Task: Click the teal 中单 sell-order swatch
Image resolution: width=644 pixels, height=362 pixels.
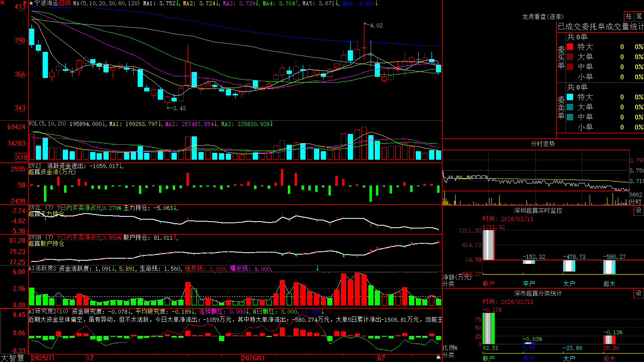Action: (570, 117)
